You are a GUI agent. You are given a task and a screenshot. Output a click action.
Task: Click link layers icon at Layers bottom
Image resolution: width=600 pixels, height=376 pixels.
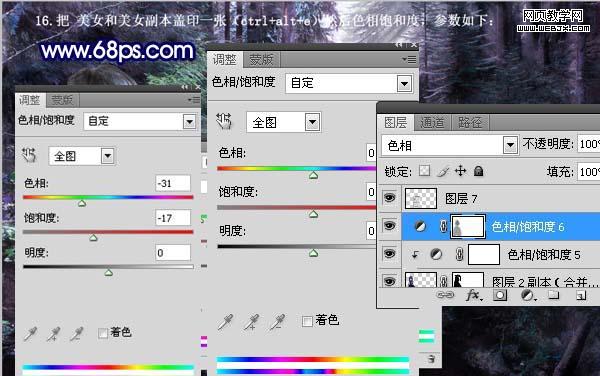pyautogui.click(x=445, y=295)
